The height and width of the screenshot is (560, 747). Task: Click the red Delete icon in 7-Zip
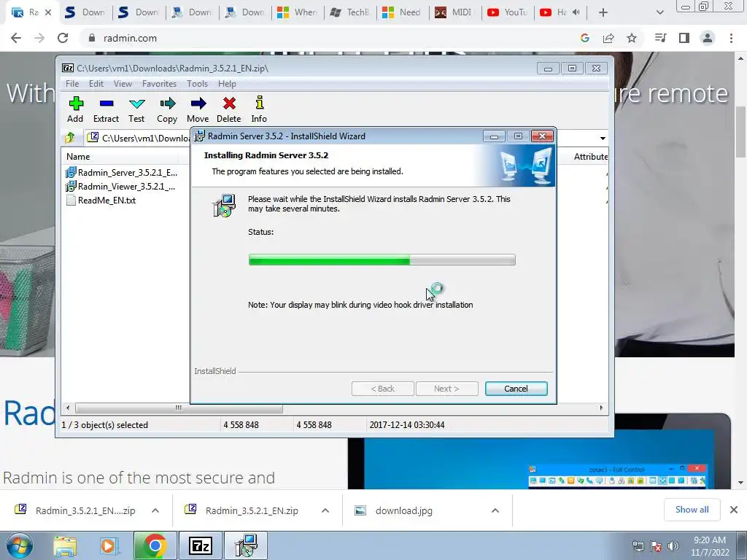228,109
